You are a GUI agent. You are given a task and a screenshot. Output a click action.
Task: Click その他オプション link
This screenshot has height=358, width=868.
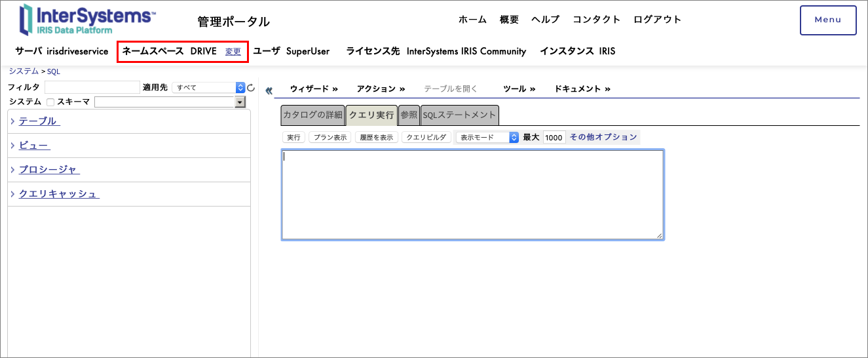point(603,137)
